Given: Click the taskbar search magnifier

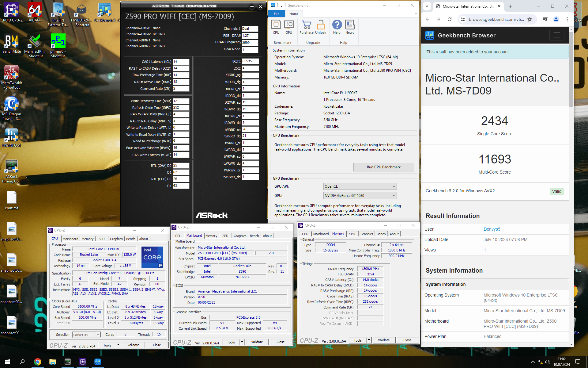Looking at the screenshot, I should (22, 362).
